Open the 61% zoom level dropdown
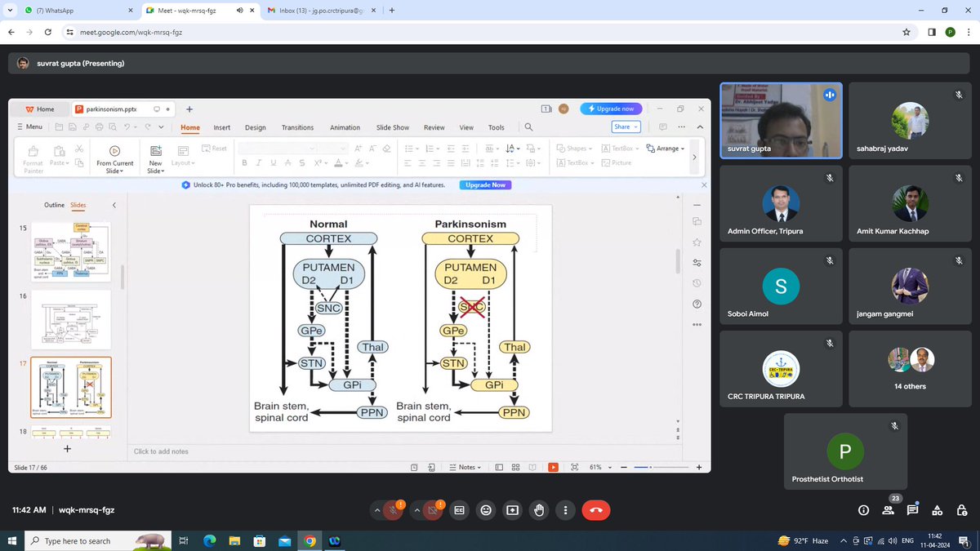The height and width of the screenshot is (551, 980). click(599, 467)
